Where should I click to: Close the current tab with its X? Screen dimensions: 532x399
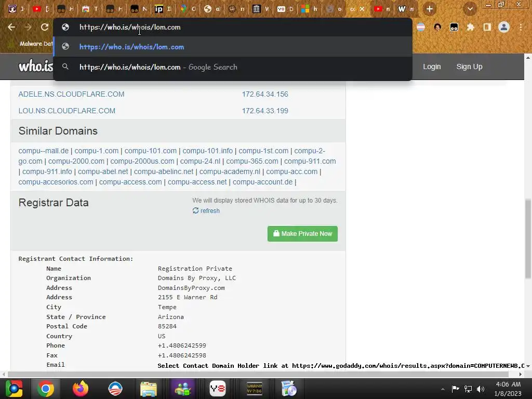coord(362,9)
